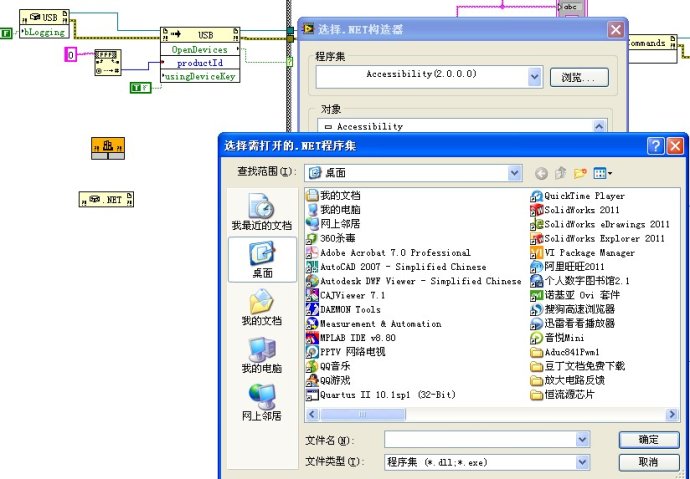Select the 放大电路反馈 folder

(x=568, y=380)
